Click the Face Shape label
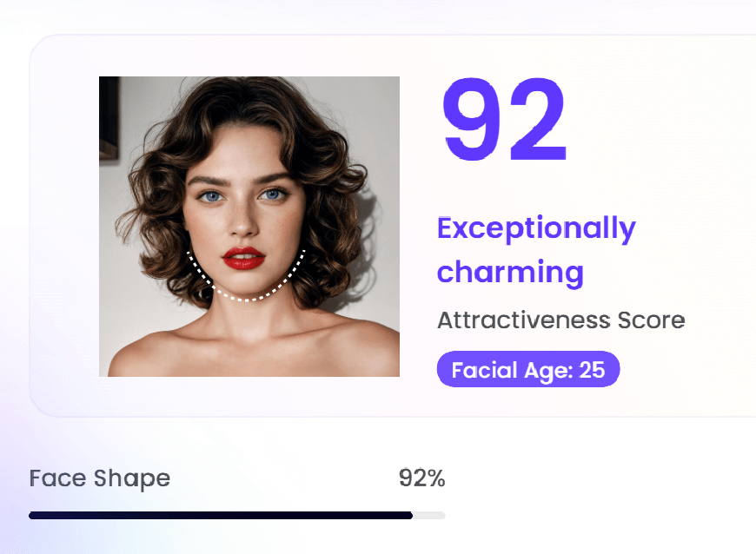The width and height of the screenshot is (756, 554). tap(99, 478)
